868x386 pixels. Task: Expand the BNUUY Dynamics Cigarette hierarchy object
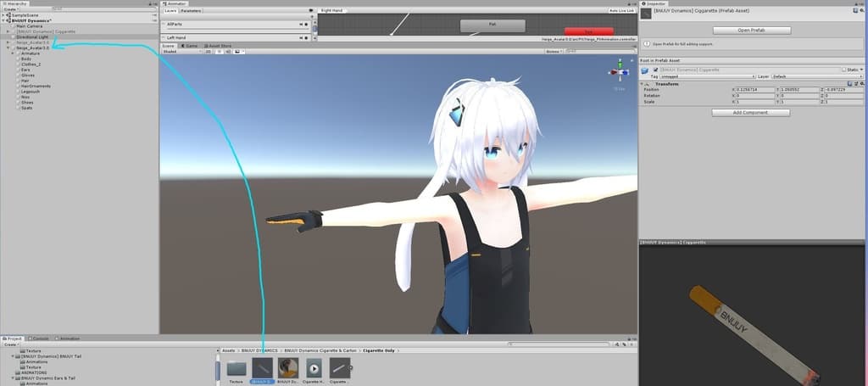[8, 31]
